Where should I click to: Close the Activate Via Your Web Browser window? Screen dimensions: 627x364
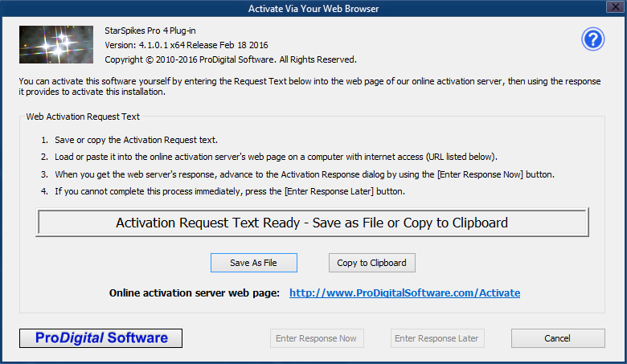point(616,6)
